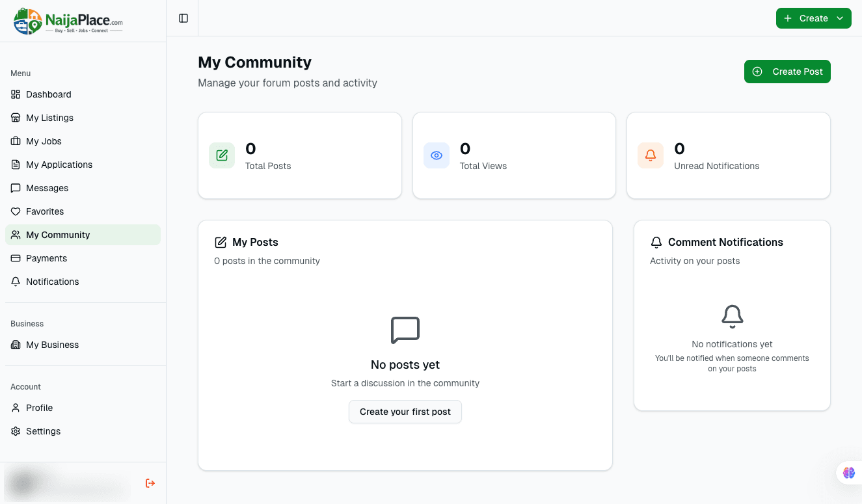Open the brain assistant widget icon
The width and height of the screenshot is (862, 504).
pos(848,473)
